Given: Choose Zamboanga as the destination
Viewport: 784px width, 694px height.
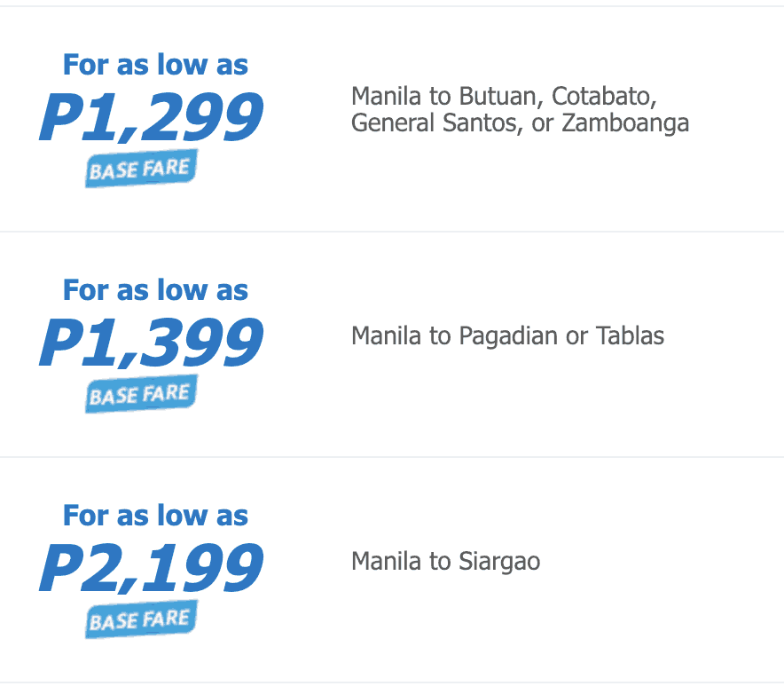Looking at the screenshot, I should coord(625,122).
